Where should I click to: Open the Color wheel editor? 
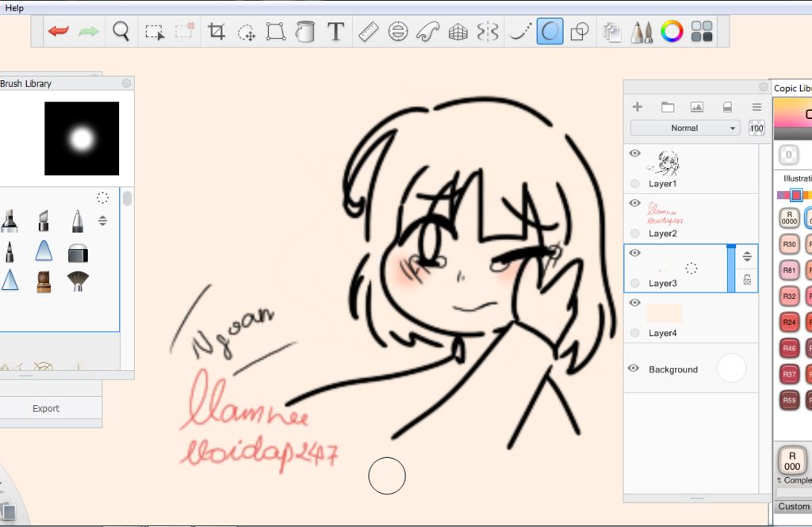pos(672,31)
